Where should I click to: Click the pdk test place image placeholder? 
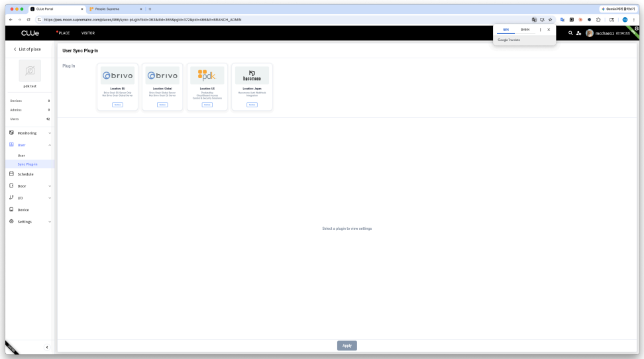point(30,71)
